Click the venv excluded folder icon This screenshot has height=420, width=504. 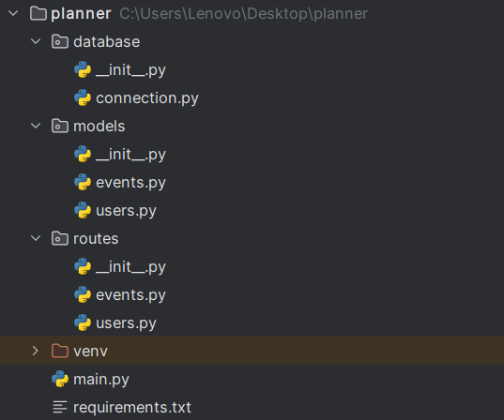[x=60, y=351]
